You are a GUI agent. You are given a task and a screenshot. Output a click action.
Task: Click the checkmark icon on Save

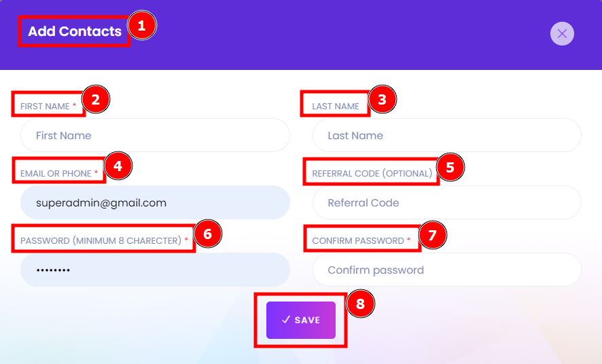pyautogui.click(x=285, y=319)
